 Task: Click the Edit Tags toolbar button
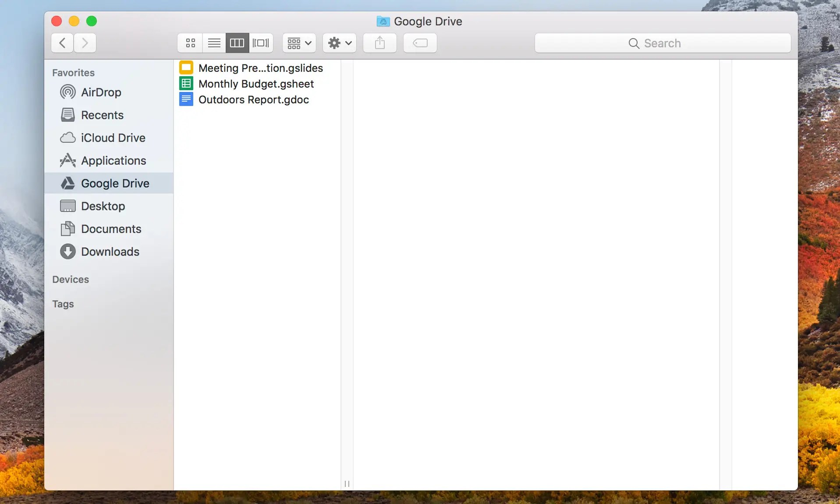coord(420,43)
